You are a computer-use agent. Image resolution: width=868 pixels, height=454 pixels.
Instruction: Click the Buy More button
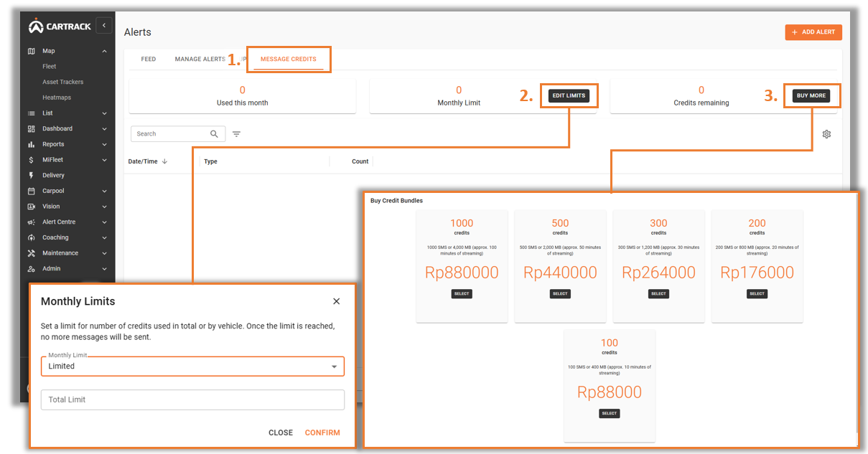811,95
